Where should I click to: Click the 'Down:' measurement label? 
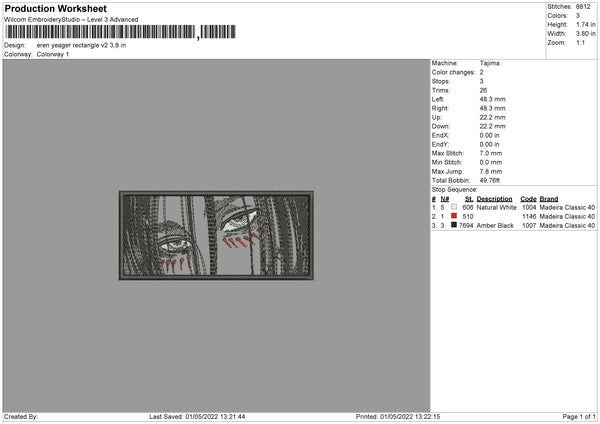click(440, 126)
